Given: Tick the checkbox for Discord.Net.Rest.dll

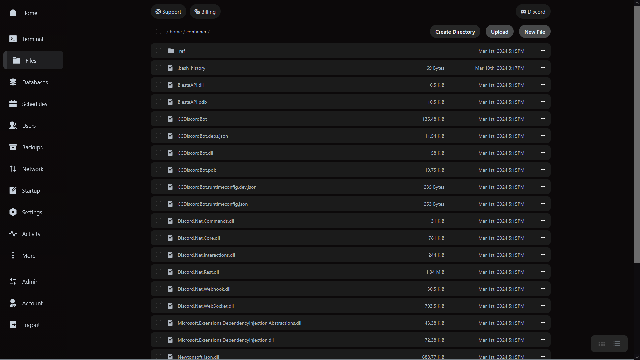Looking at the screenshot, I should coord(158,272).
